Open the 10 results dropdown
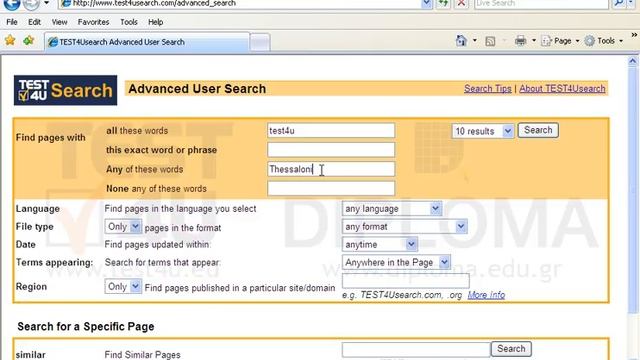 (x=482, y=131)
